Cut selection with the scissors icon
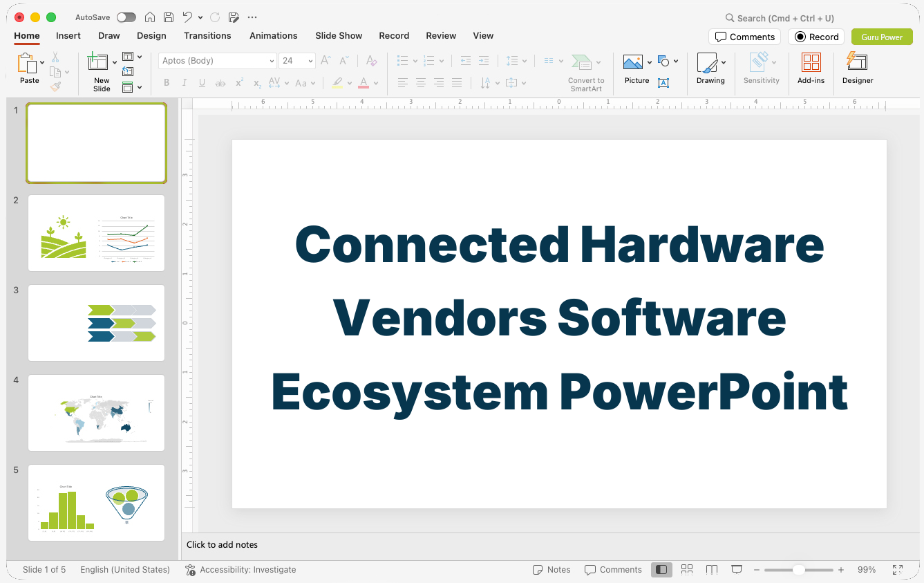Image resolution: width=924 pixels, height=583 pixels. click(55, 57)
